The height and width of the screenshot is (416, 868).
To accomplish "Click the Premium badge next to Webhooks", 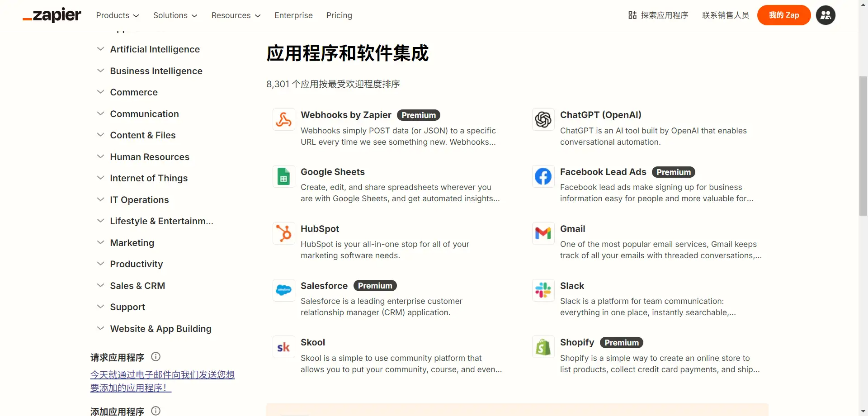I will (419, 115).
